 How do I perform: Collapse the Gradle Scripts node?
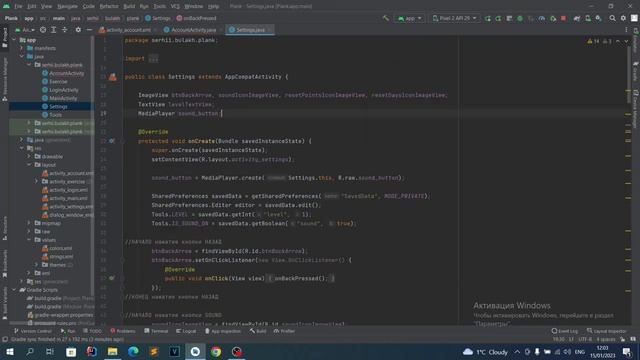(14, 290)
